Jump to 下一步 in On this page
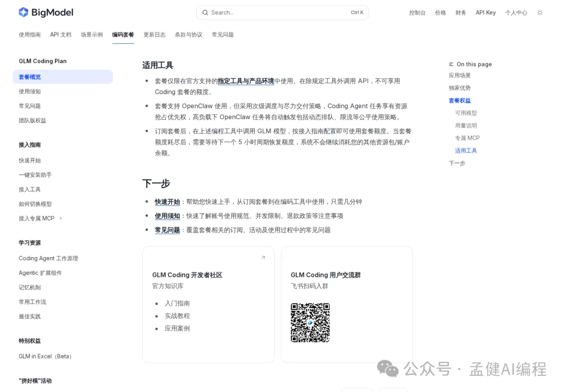Viewport: 565px width, 392px height. (457, 163)
